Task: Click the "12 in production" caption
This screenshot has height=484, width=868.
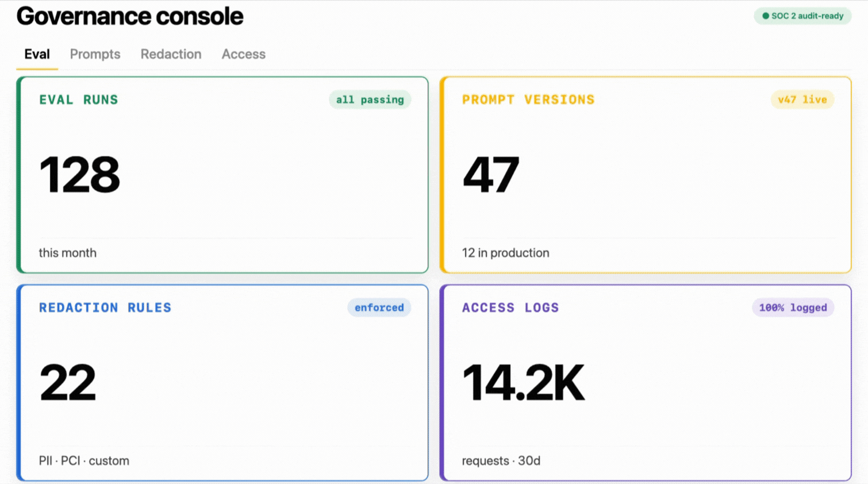Action: pos(506,253)
